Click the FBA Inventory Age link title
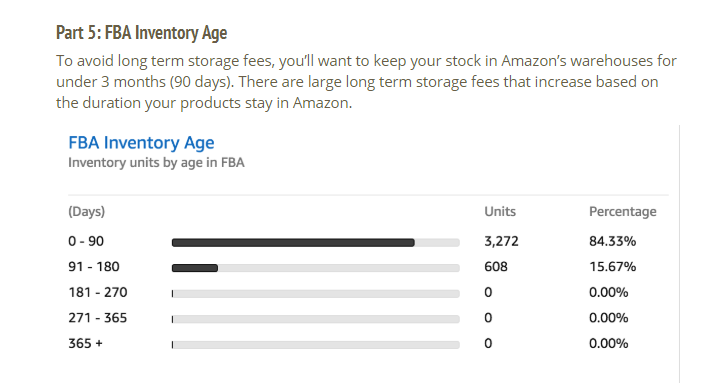The height and width of the screenshot is (383, 706). (x=141, y=143)
